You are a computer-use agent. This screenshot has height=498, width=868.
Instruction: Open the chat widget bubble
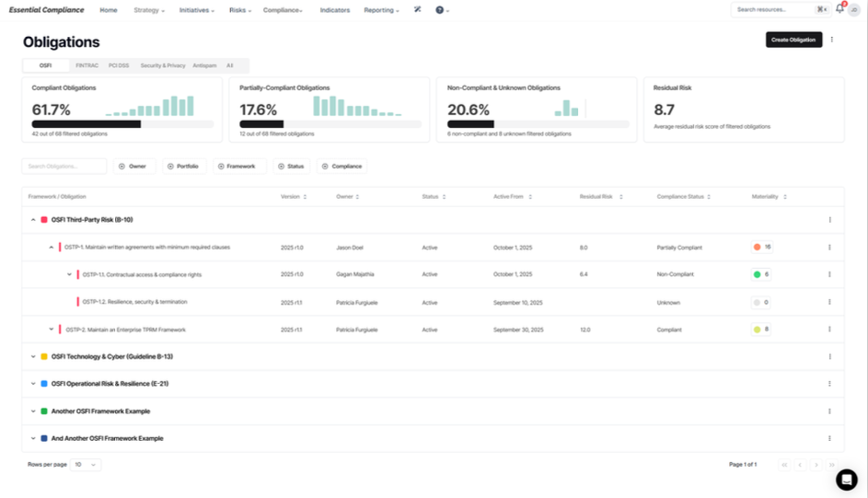847,480
